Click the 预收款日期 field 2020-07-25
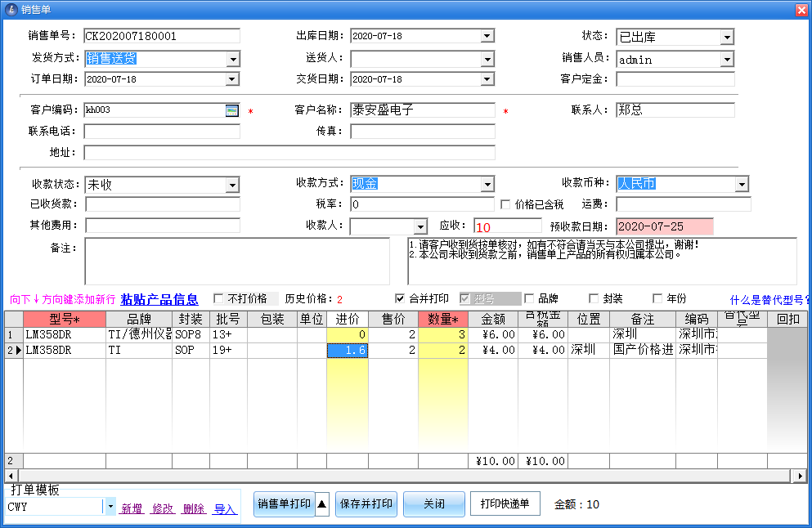 [x=665, y=226]
